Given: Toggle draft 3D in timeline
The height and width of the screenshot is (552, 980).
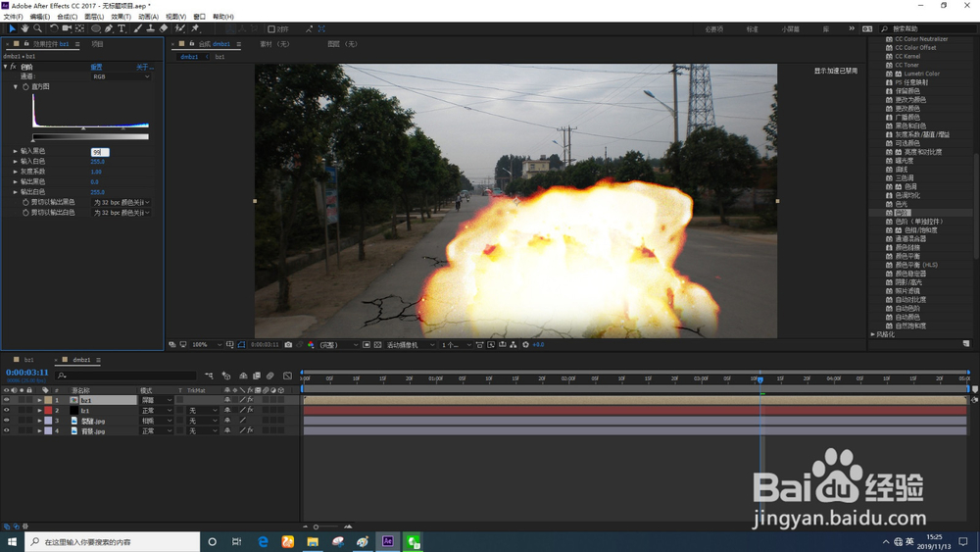Looking at the screenshot, I should click(226, 376).
